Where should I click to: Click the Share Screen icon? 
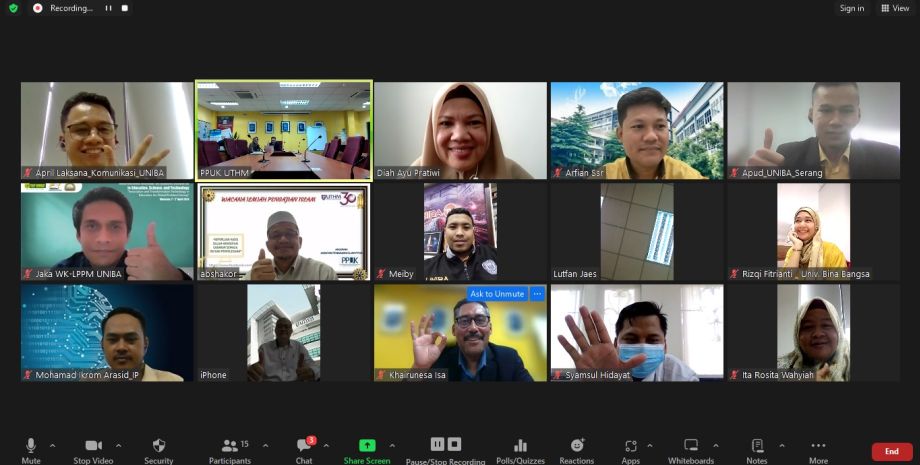click(x=366, y=446)
